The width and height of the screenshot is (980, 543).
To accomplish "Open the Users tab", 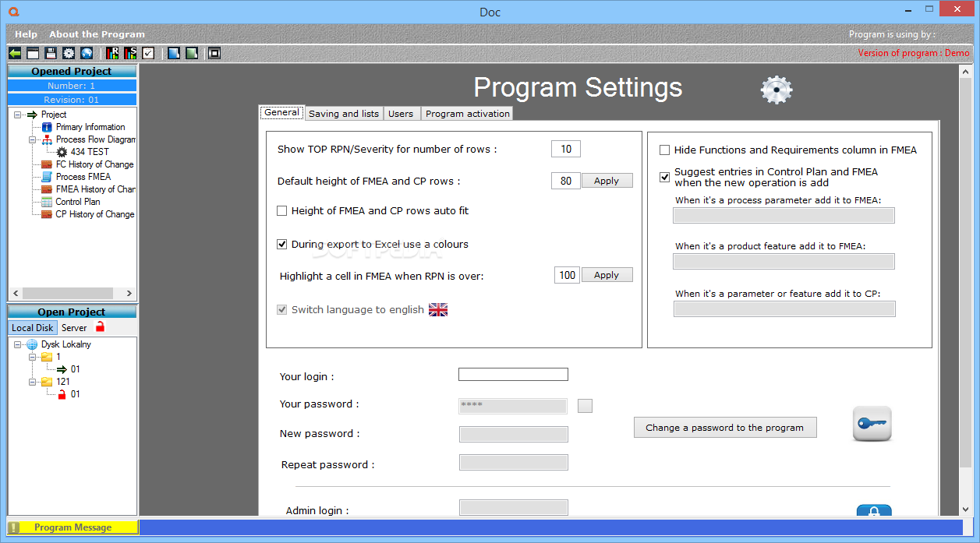I will (x=401, y=114).
